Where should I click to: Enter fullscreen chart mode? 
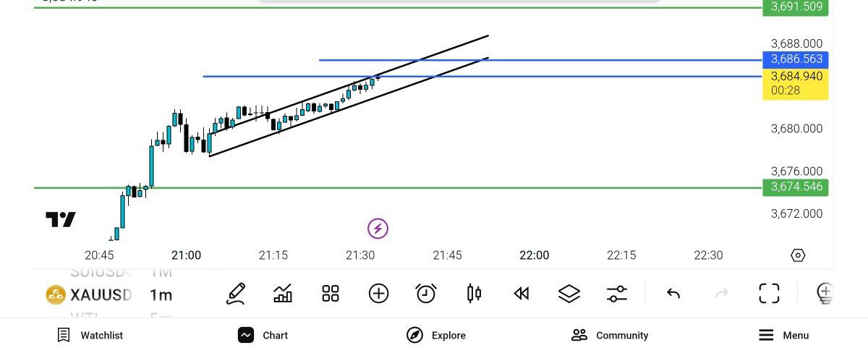pos(769,293)
